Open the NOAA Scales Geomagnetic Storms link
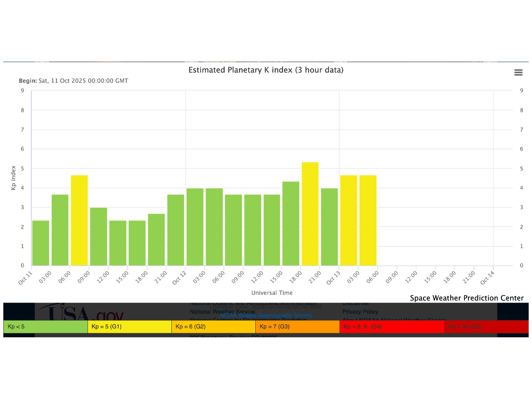The height and width of the screenshot is (399, 532). (266, 316)
